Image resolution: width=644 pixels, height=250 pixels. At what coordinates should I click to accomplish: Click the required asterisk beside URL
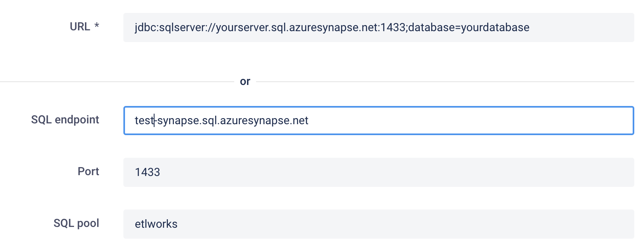(x=97, y=25)
